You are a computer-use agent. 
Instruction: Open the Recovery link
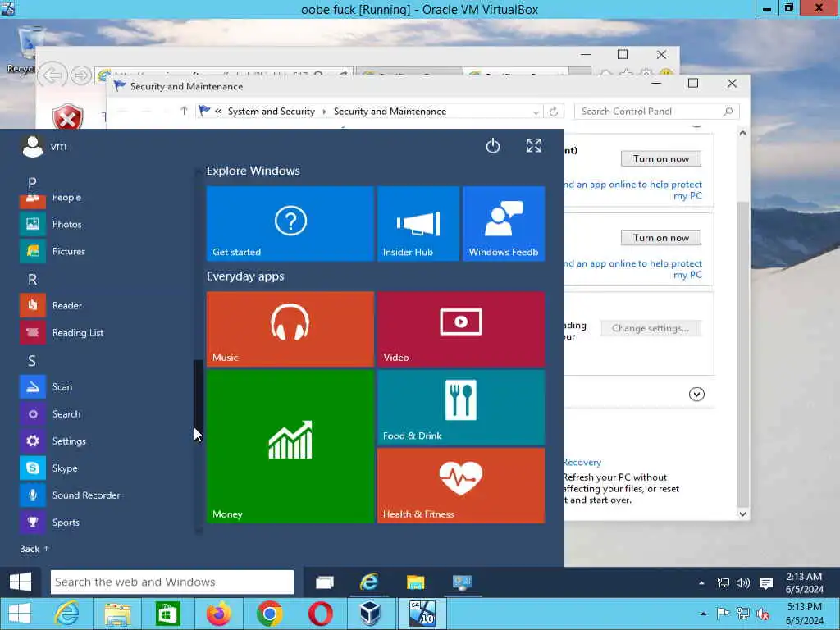[x=582, y=462]
